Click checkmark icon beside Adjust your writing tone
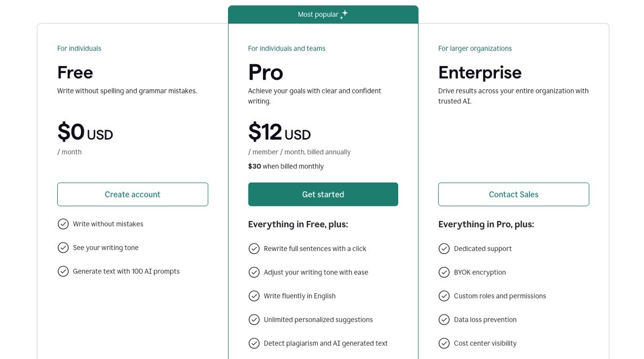 pyautogui.click(x=254, y=272)
